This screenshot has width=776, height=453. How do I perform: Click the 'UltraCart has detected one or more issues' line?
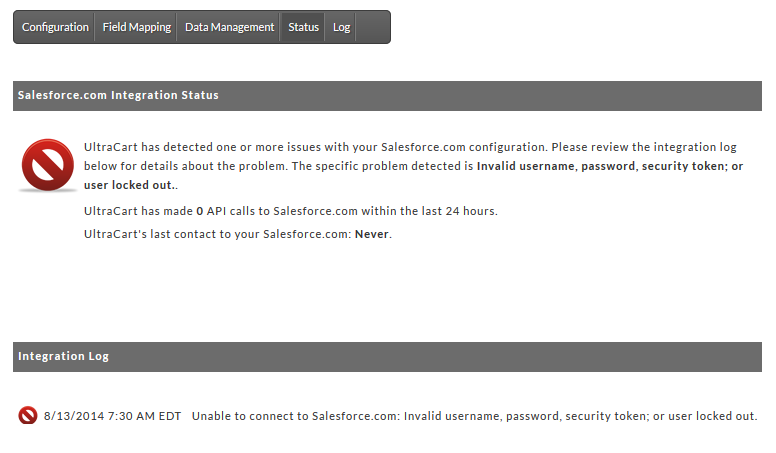pyautogui.click(x=410, y=147)
